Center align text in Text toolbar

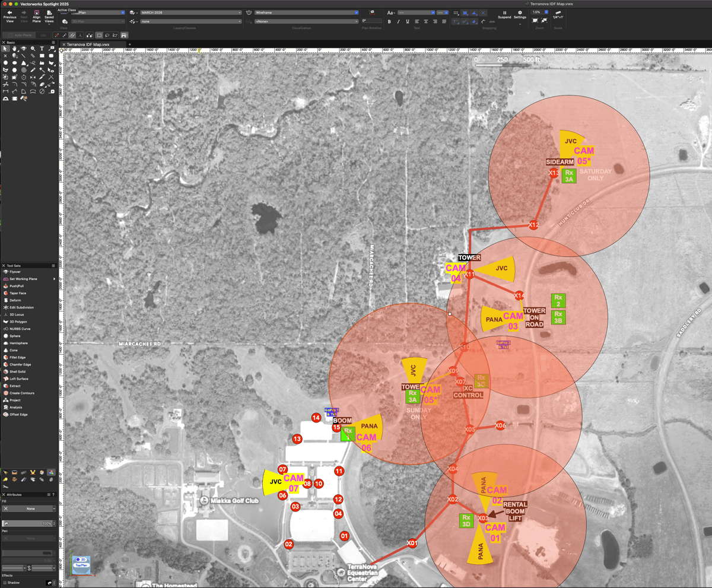tap(425, 21)
